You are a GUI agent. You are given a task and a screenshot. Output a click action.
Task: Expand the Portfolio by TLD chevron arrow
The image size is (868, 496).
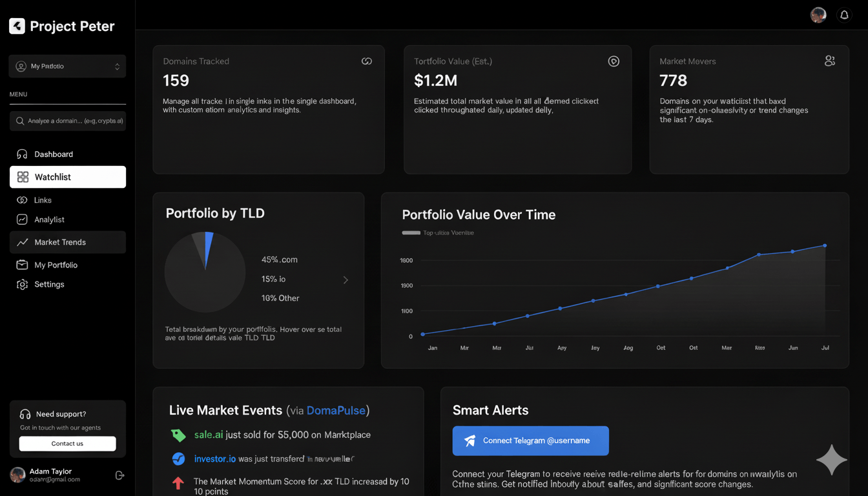[346, 280]
